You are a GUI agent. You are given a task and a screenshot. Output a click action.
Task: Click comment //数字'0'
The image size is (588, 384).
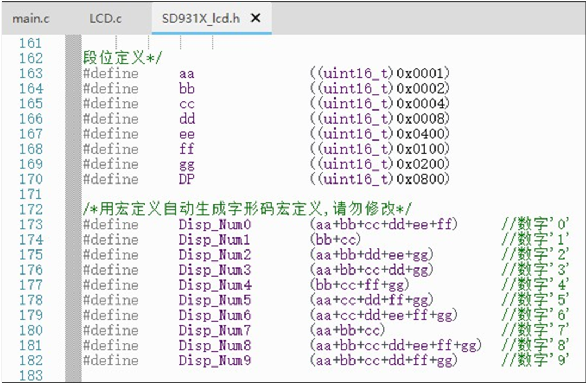(536, 224)
